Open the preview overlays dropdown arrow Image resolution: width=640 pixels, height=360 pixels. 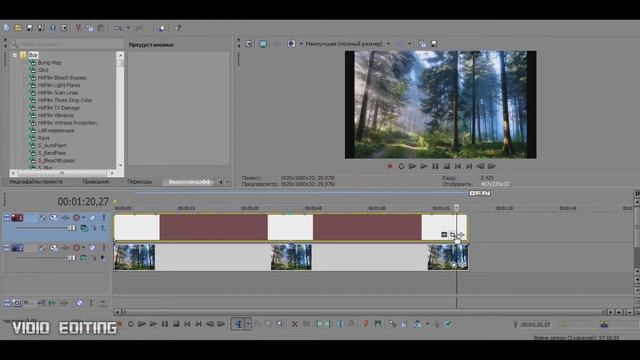pyautogui.click(x=409, y=44)
